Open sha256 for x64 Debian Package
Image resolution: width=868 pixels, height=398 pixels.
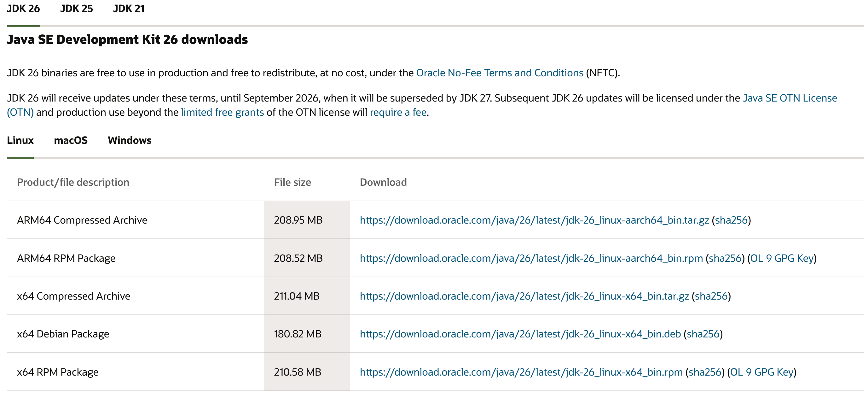point(703,334)
